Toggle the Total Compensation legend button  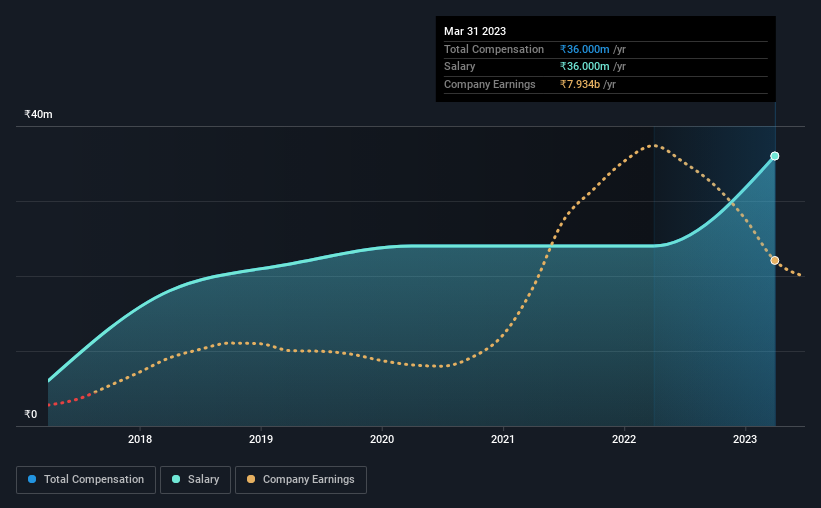tap(86, 480)
